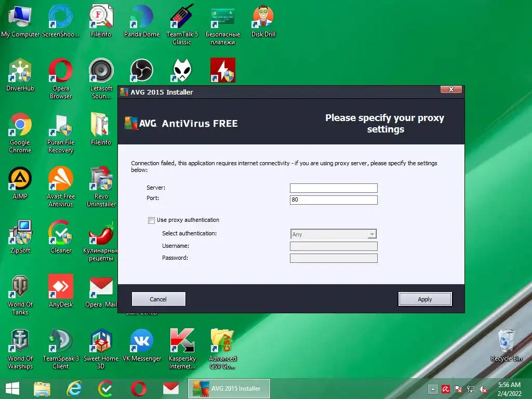Focus the Port field showing 80
This screenshot has height=399, width=532.
point(334,200)
